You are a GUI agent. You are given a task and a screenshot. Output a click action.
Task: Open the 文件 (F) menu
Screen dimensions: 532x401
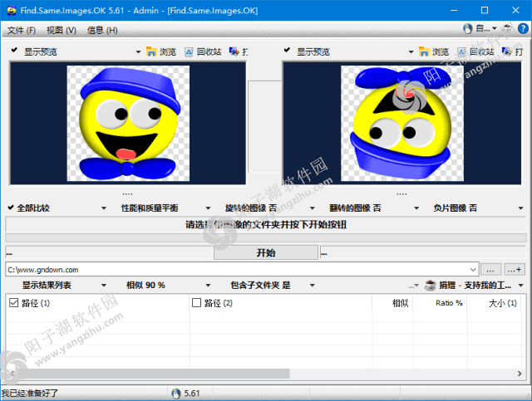(22, 31)
